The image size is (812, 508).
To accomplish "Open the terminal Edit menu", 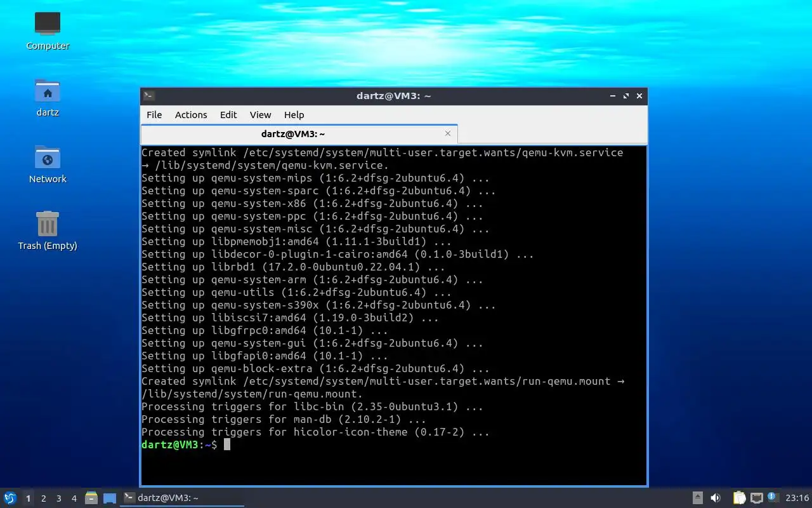I will pyautogui.click(x=228, y=114).
